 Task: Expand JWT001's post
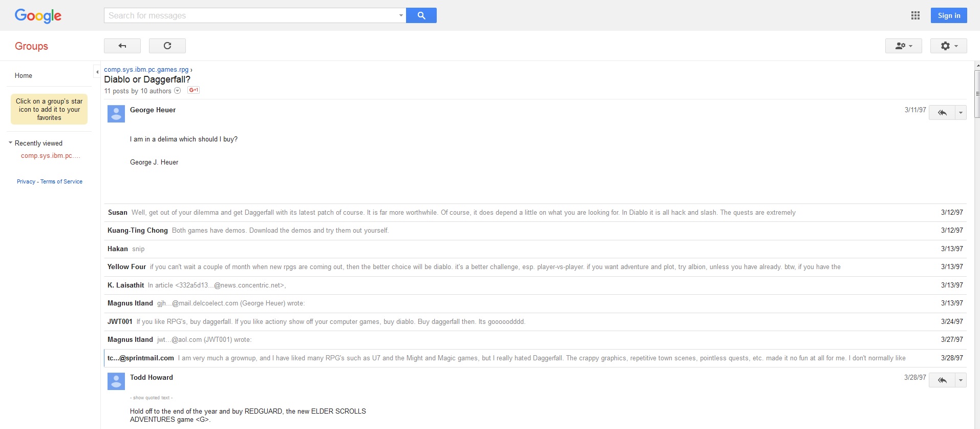click(x=535, y=322)
